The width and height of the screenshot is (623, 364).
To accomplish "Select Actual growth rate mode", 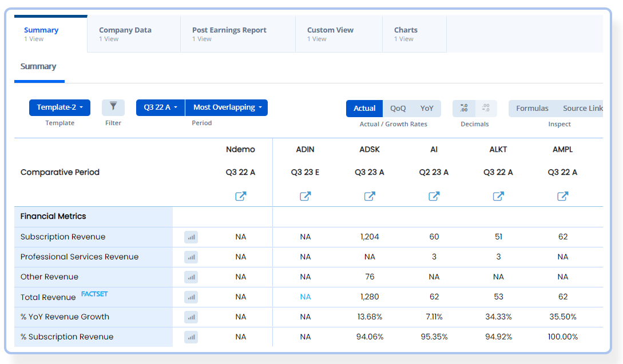I will click(364, 109).
